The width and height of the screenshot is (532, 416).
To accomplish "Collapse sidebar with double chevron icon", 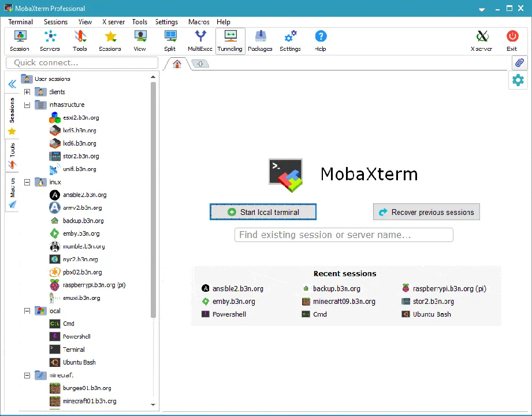I will (12, 84).
